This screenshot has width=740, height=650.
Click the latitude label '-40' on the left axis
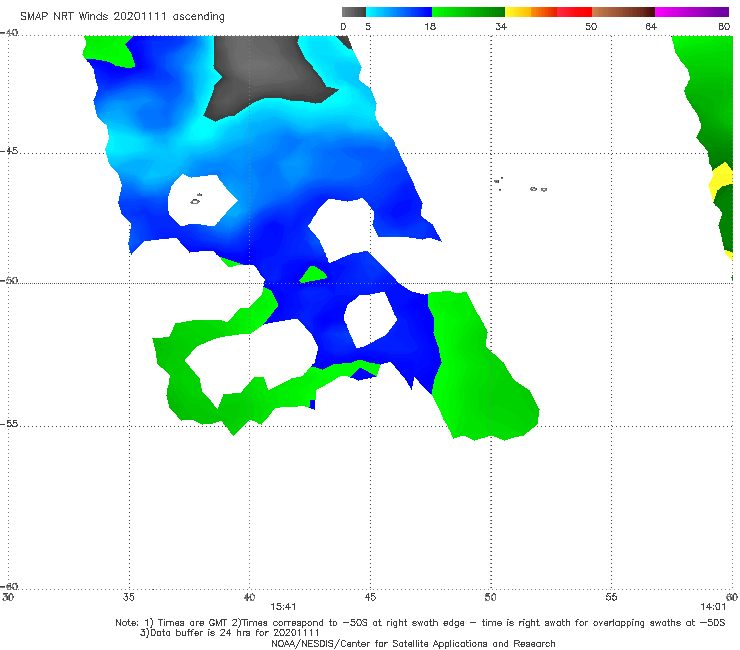(9, 33)
